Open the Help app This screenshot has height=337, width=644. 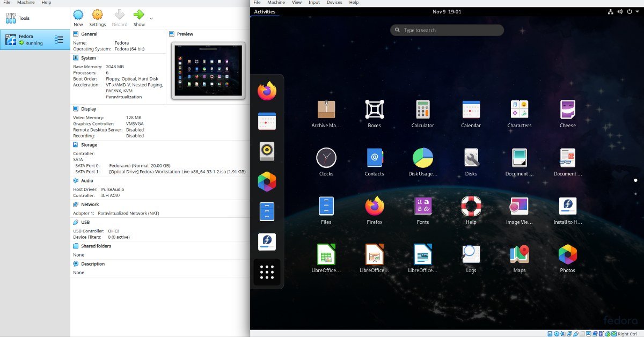(x=471, y=206)
